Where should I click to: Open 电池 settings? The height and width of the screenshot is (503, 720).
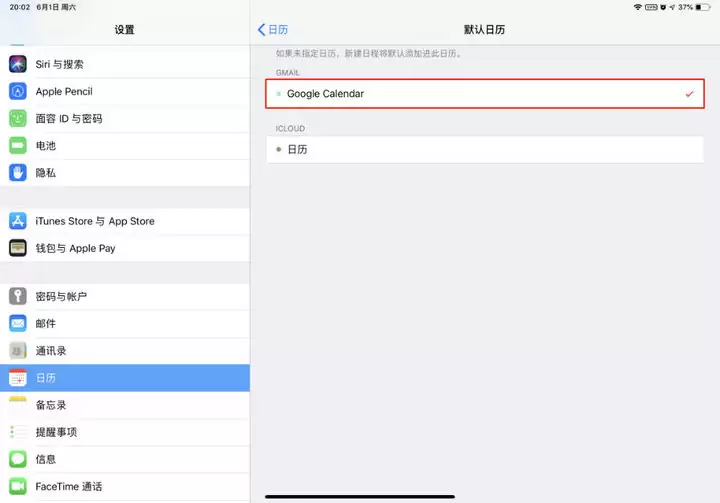[125, 146]
